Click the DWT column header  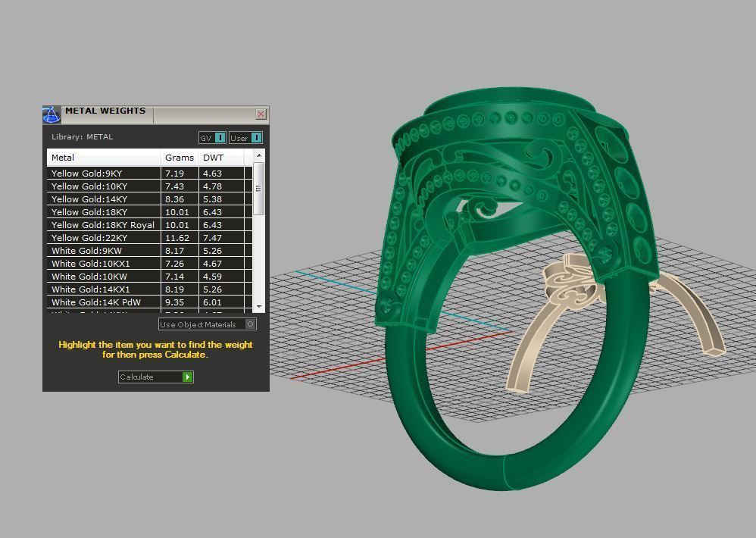221,158
